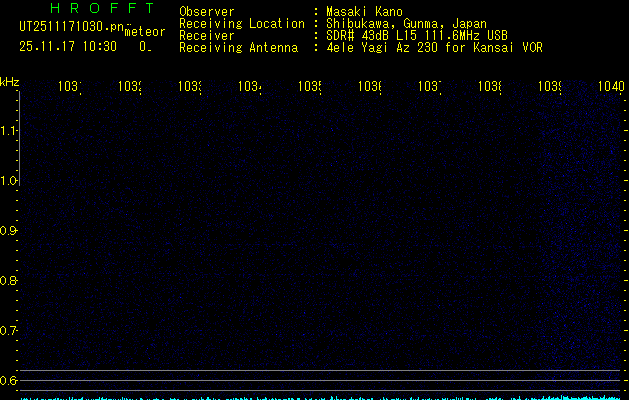629x400 pixels.
Task: Select the observer name Masaki Kano
Action: (367, 12)
